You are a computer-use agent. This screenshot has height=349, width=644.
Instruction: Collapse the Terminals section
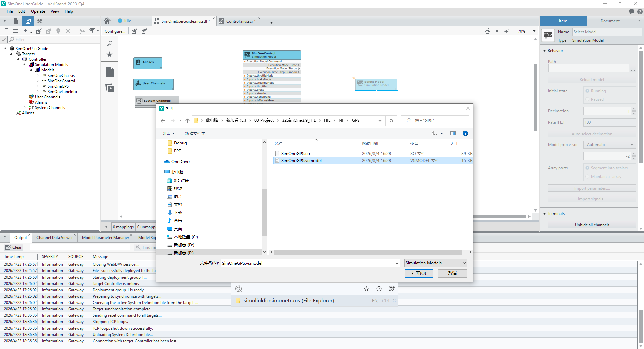point(544,214)
